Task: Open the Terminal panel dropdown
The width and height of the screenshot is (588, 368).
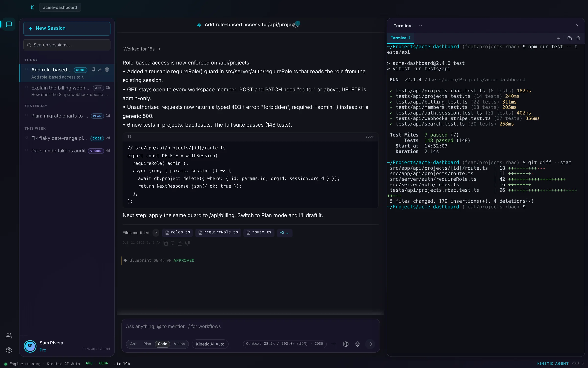Action: (x=421, y=26)
